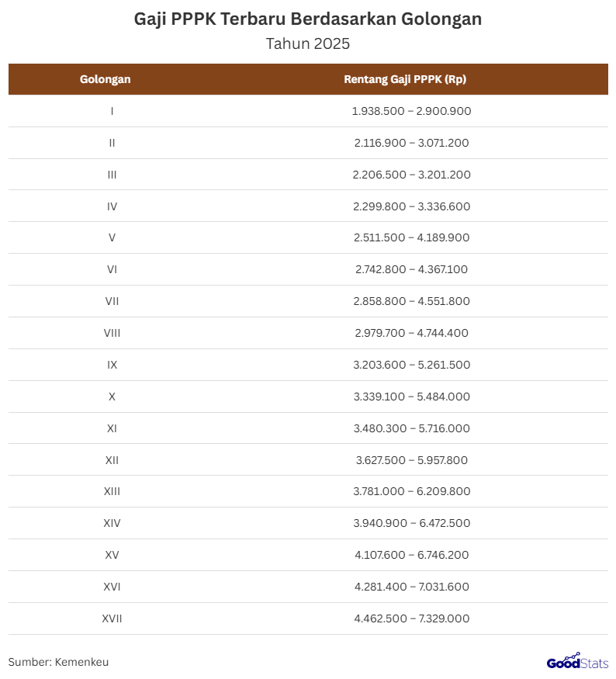This screenshot has width=616, height=679.
Task: Click salary range 3.339.100 – 5.484.000
Action: pyautogui.click(x=411, y=397)
